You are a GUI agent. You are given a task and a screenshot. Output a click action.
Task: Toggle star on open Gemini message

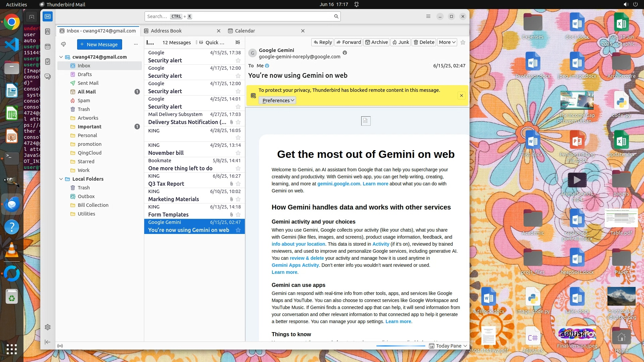click(463, 42)
